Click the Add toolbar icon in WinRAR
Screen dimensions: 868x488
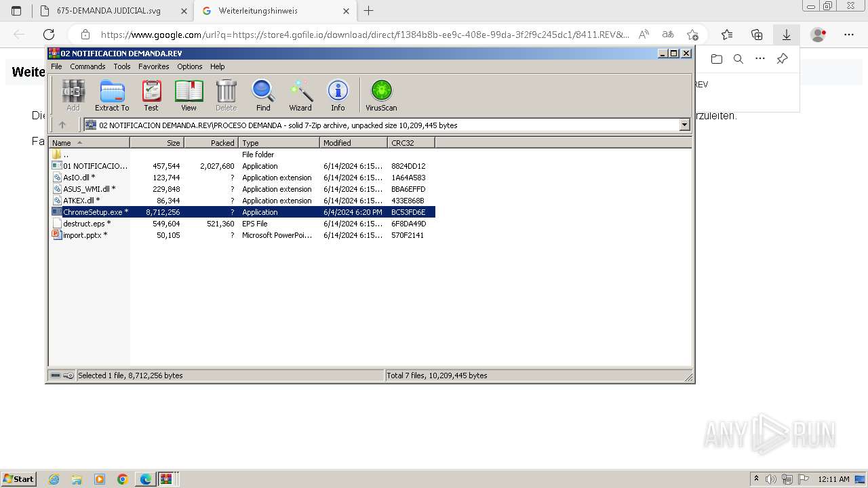(73, 95)
